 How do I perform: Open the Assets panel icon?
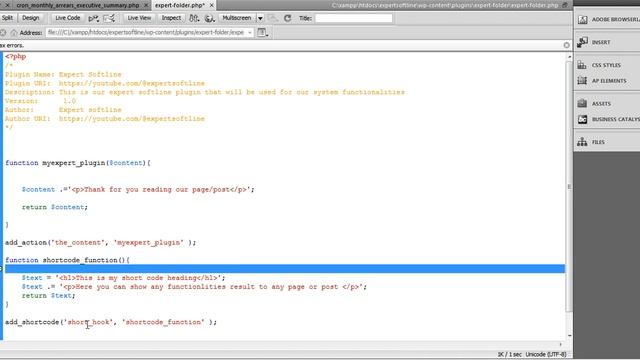click(582, 104)
